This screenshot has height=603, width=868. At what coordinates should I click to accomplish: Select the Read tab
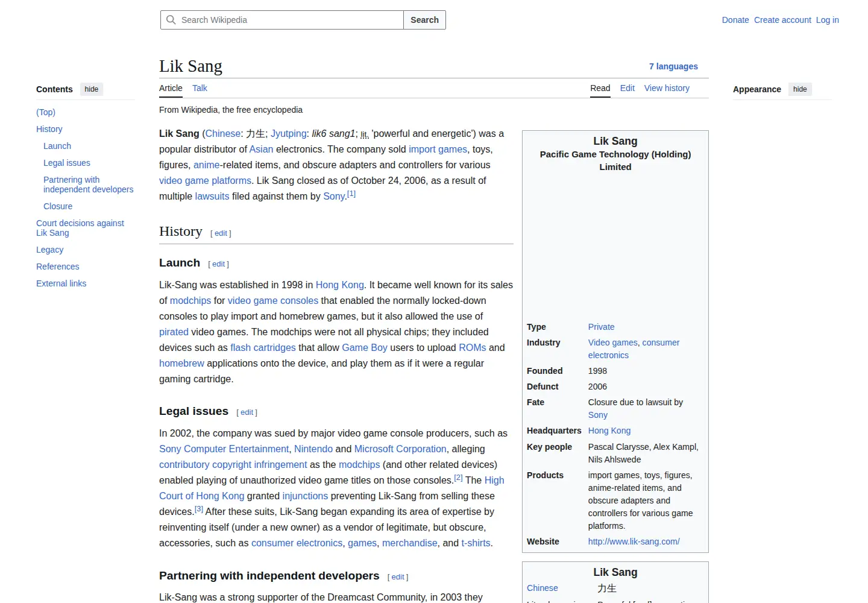[x=600, y=88]
